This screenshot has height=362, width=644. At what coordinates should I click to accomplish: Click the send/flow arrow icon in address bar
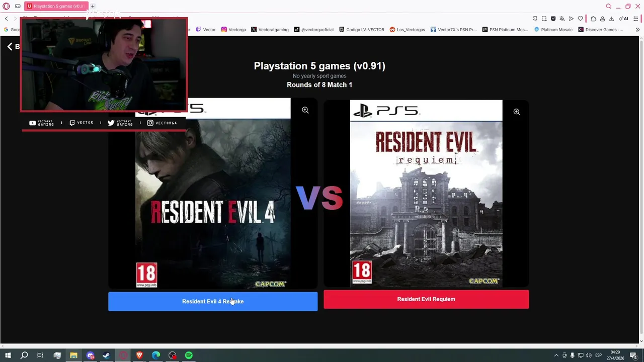pyautogui.click(x=571, y=19)
